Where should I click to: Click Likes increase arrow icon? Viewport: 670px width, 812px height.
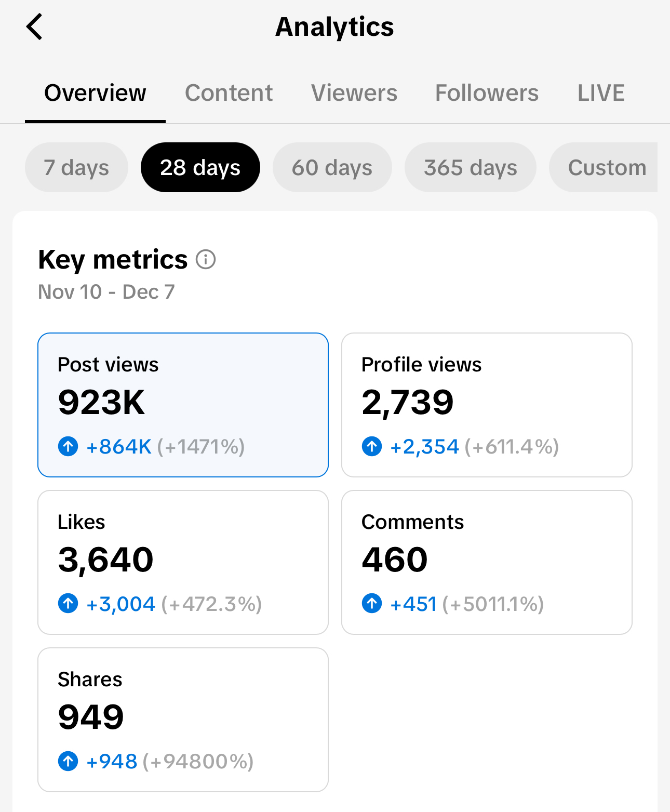point(68,604)
